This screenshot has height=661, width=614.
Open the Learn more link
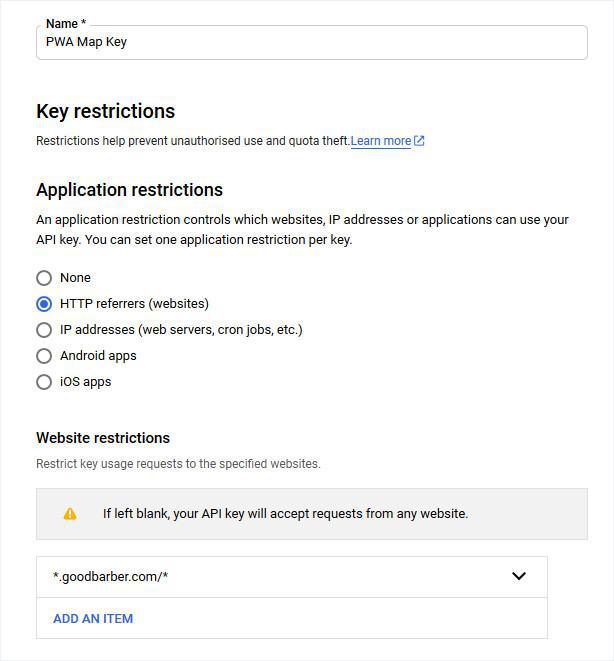(380, 141)
